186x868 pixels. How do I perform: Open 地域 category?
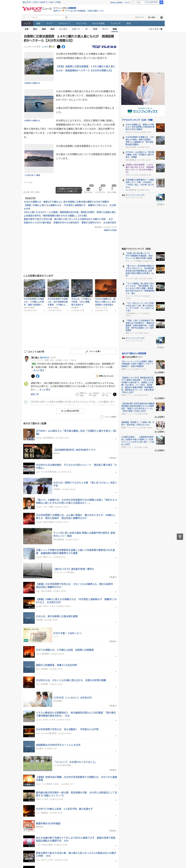[x=114, y=29]
